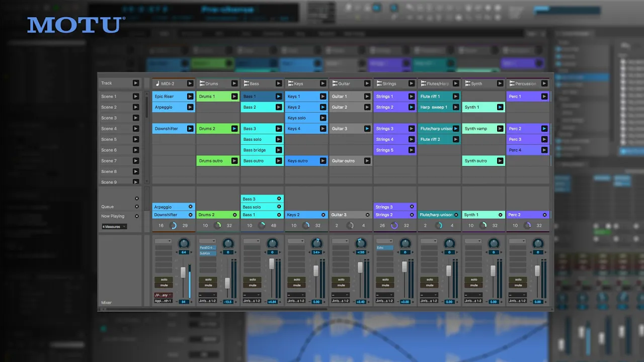Image resolution: width=644 pixels, height=362 pixels.
Task: Play the Synth outro clip
Action: click(x=500, y=161)
